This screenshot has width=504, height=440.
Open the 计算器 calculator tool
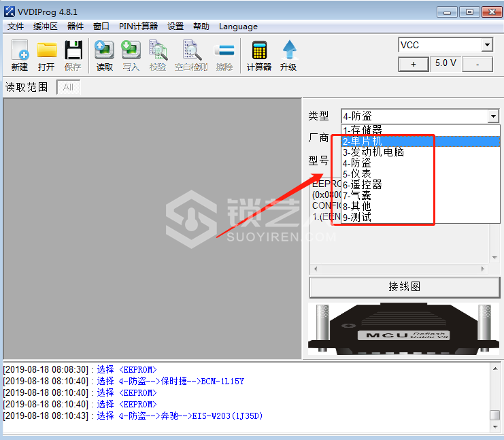click(258, 55)
